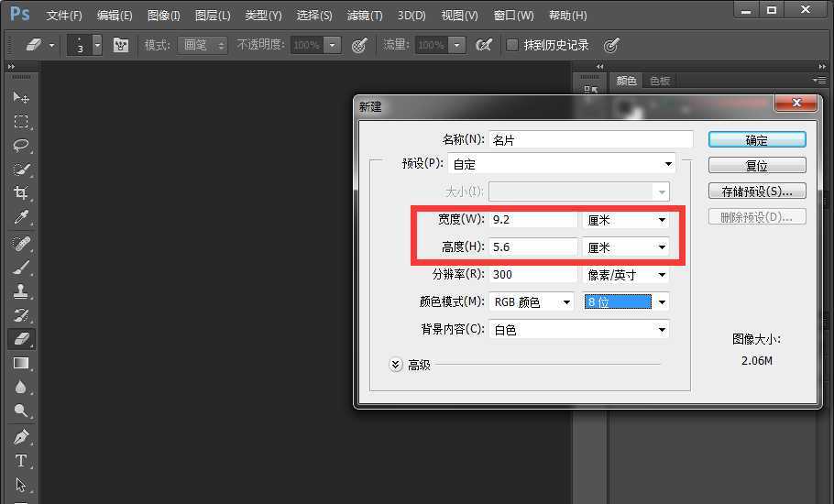Switch to the Swatches tab
The height and width of the screenshot is (504, 834).
click(x=660, y=81)
